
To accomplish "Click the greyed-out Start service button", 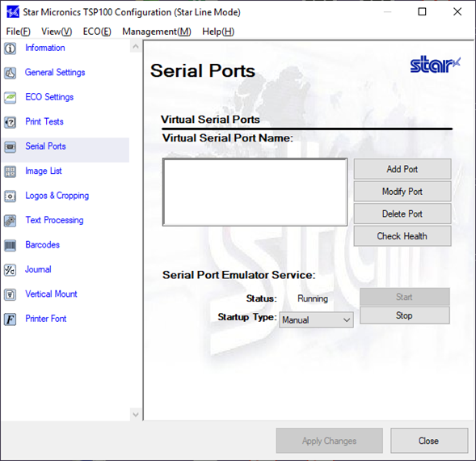I will pos(405,297).
